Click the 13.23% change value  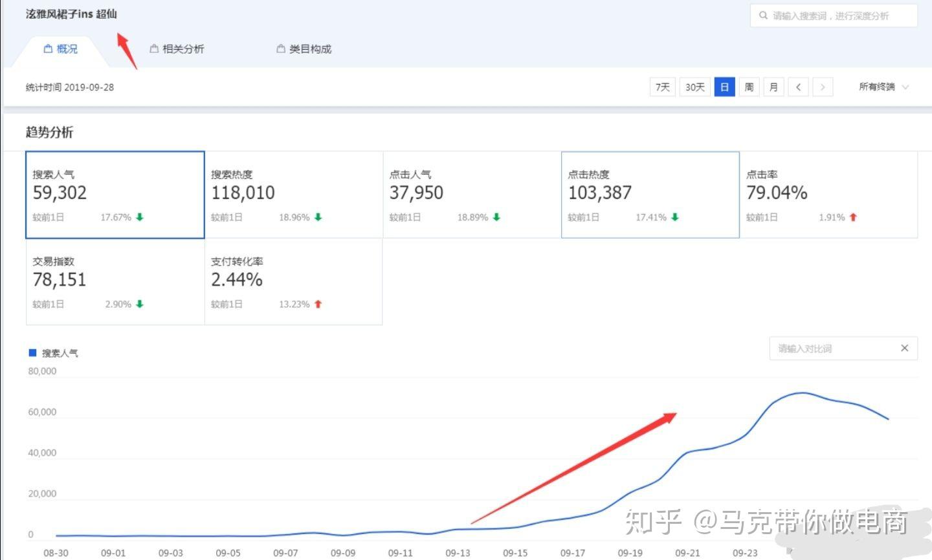(294, 304)
